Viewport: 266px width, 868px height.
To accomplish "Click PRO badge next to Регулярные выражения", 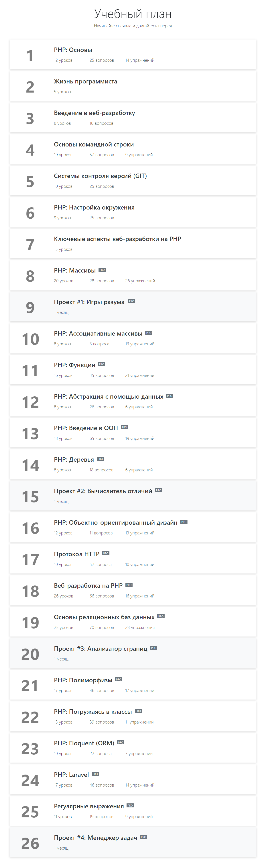I will [130, 805].
